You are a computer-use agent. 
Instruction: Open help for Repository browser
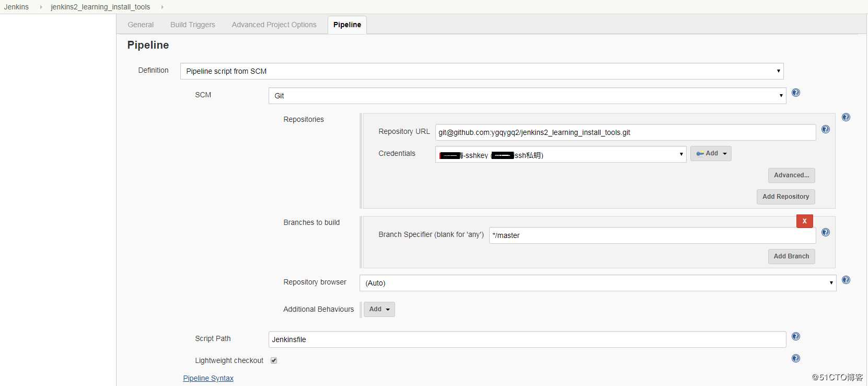point(846,280)
